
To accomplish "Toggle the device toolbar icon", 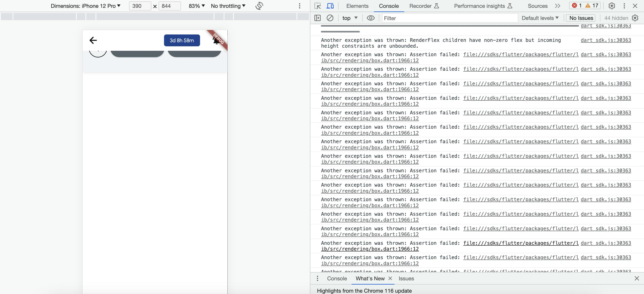I will 330,6.
